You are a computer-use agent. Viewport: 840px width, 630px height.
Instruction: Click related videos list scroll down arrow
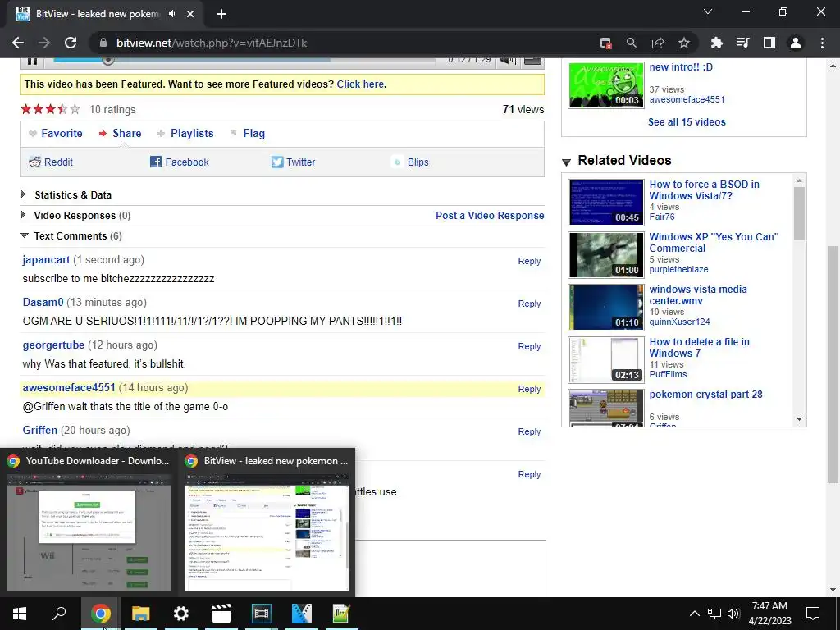(799, 419)
